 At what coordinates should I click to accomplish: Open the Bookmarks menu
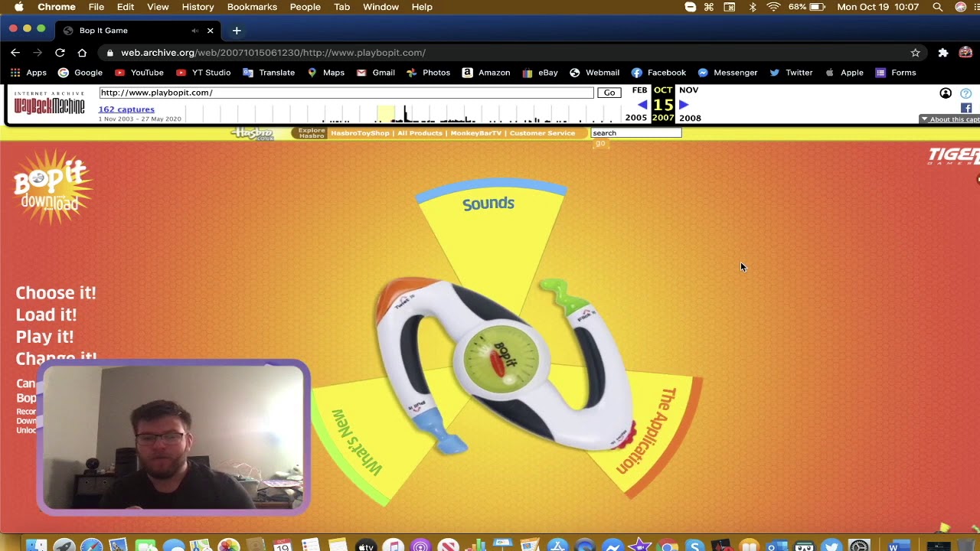tap(252, 7)
